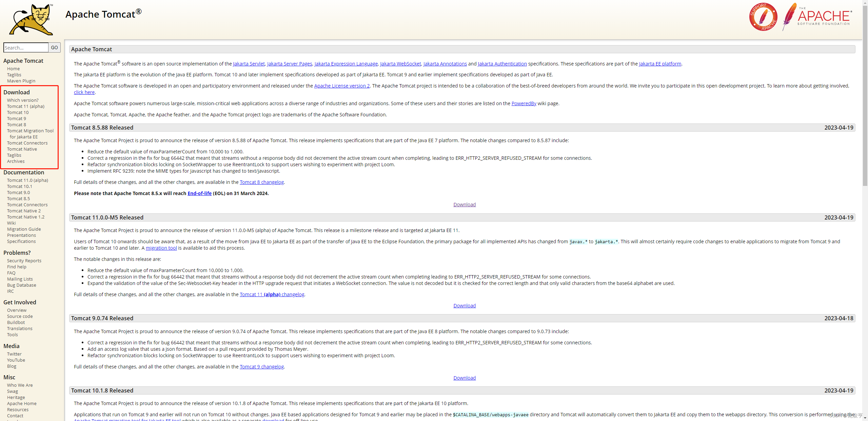Follow the Jakarta Servlet specification link
The height and width of the screenshot is (421, 868).
[x=249, y=64]
